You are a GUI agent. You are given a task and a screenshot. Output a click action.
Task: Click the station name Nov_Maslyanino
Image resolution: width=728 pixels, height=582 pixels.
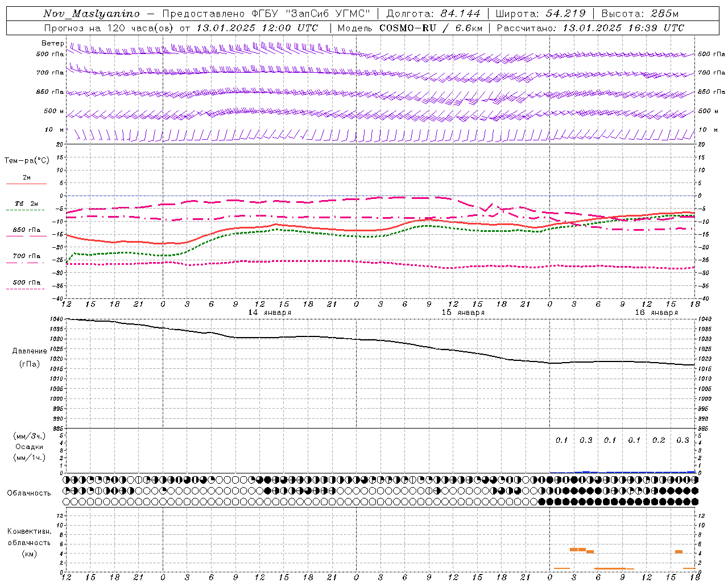tap(92, 14)
